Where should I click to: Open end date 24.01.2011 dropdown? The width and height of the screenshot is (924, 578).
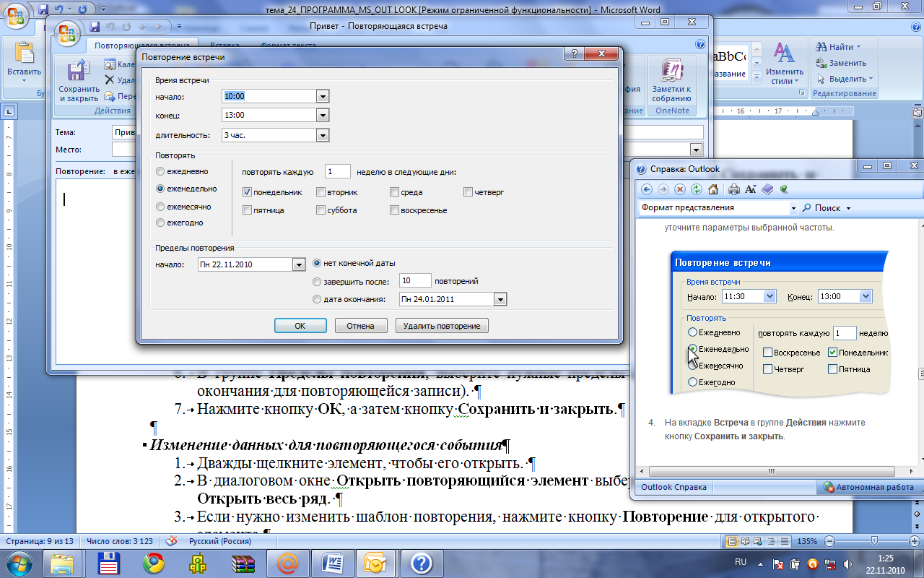click(x=500, y=299)
